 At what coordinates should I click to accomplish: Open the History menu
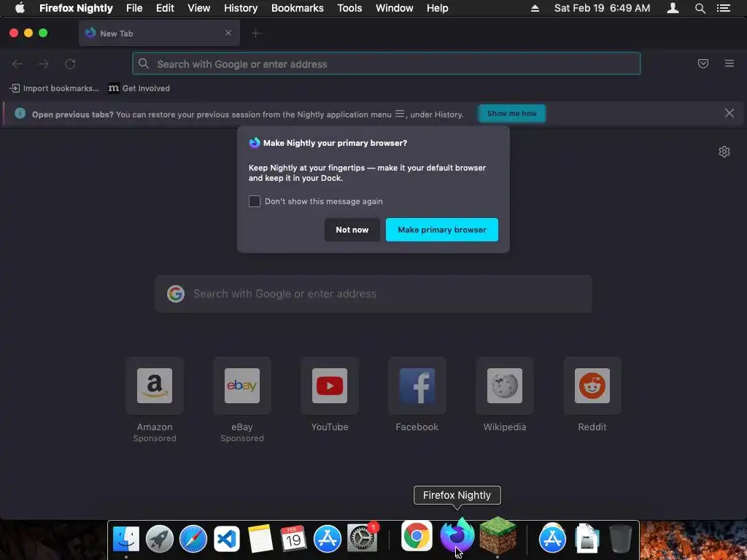click(241, 8)
